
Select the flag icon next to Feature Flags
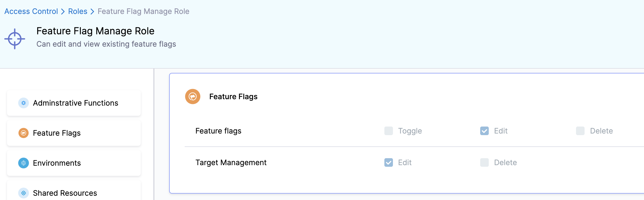[23, 133]
